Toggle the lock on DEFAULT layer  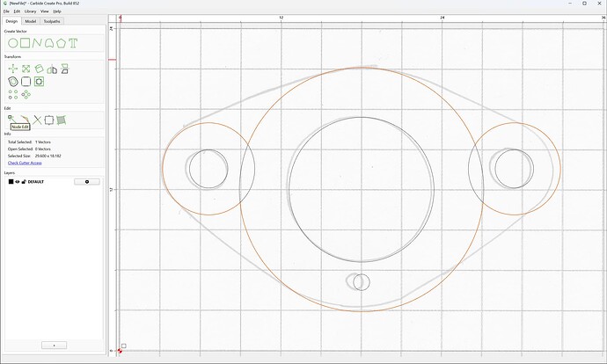point(24,182)
